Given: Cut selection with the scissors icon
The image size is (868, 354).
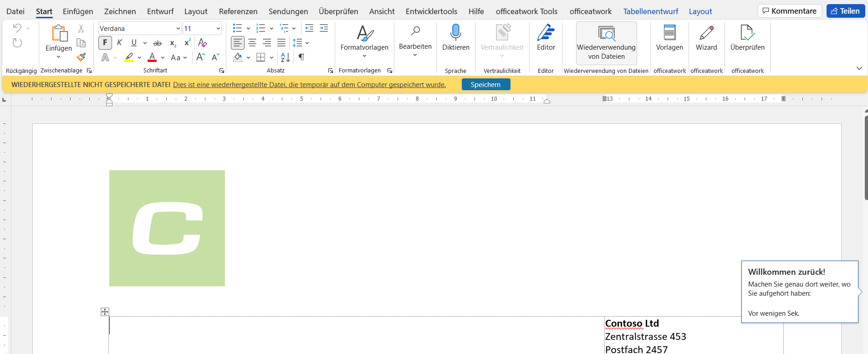Looking at the screenshot, I should [81, 28].
